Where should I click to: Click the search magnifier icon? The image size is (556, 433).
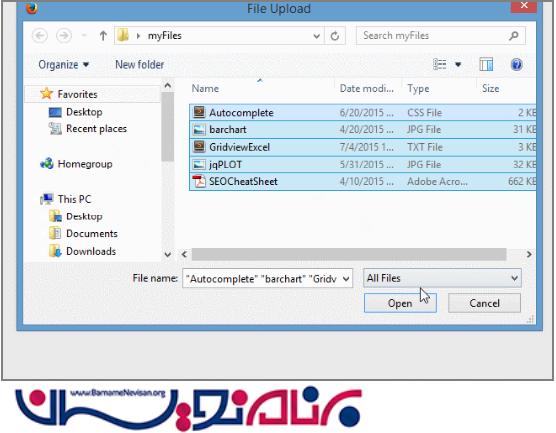[513, 35]
